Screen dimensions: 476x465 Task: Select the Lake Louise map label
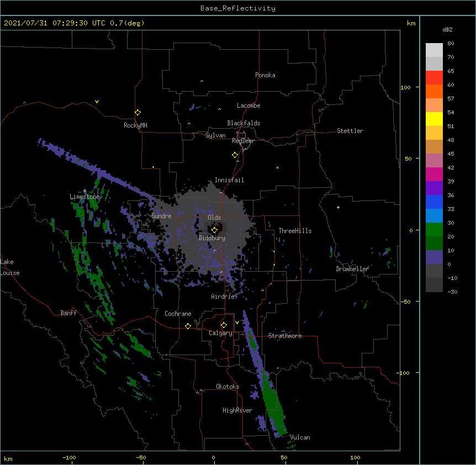point(10,267)
